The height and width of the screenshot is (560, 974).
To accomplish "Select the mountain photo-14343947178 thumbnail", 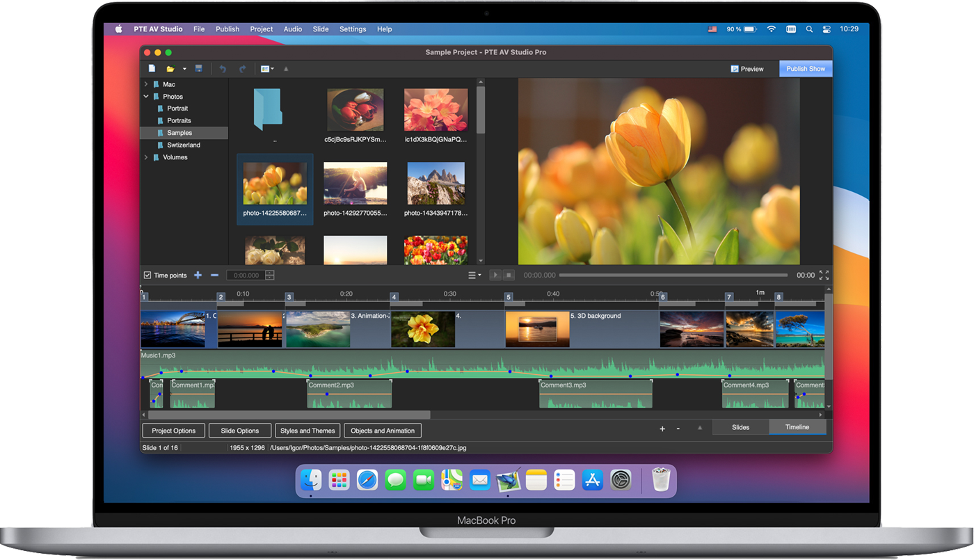I will click(436, 184).
